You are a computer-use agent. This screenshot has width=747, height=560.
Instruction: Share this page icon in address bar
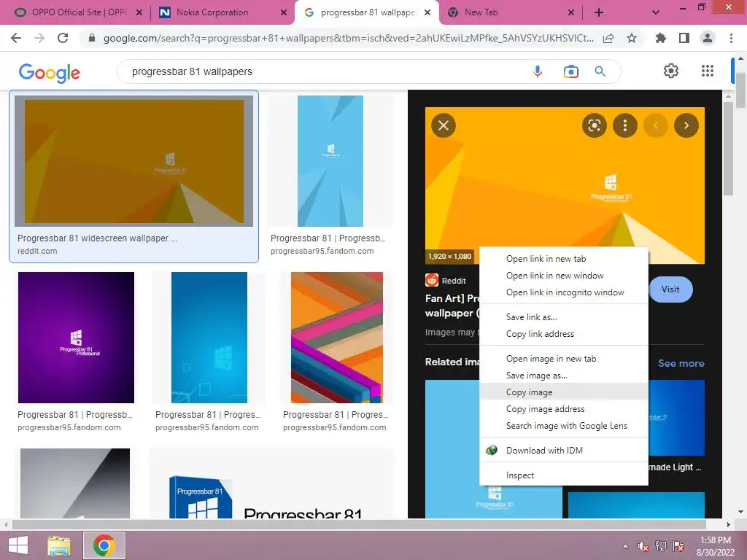pos(608,38)
